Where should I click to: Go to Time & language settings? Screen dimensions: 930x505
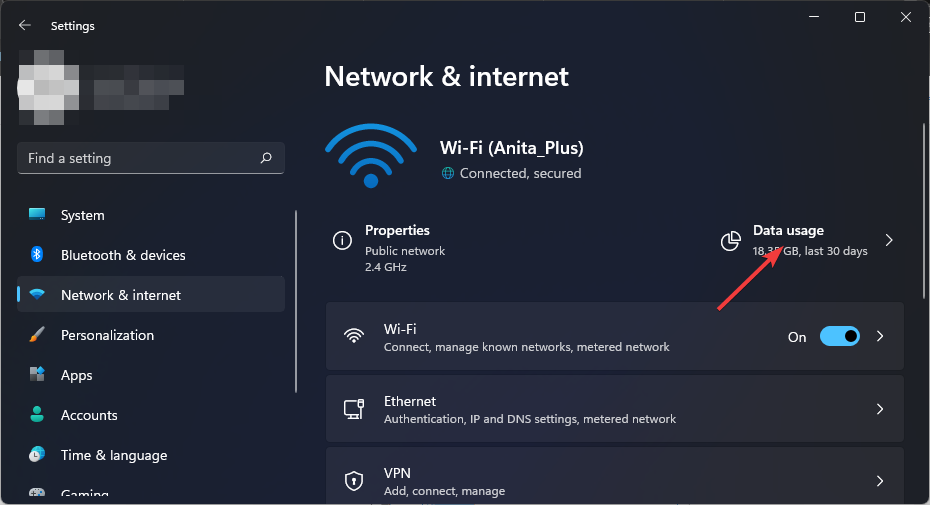pyautogui.click(x=113, y=455)
